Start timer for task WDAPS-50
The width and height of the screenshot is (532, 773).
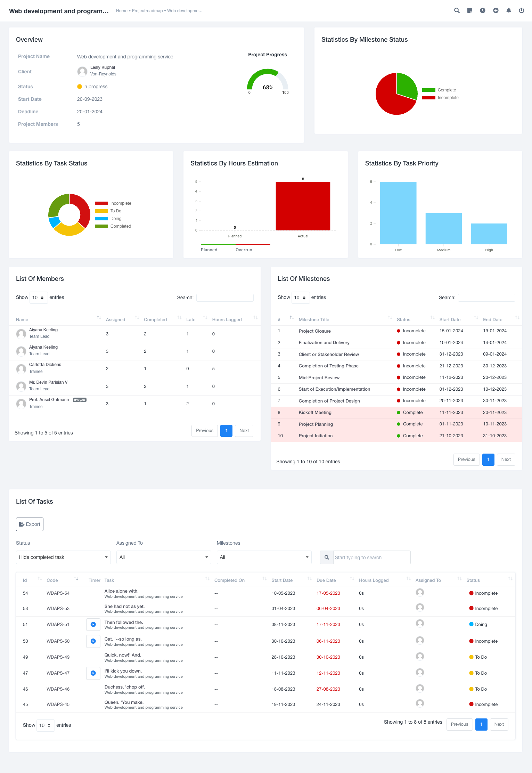click(x=93, y=641)
